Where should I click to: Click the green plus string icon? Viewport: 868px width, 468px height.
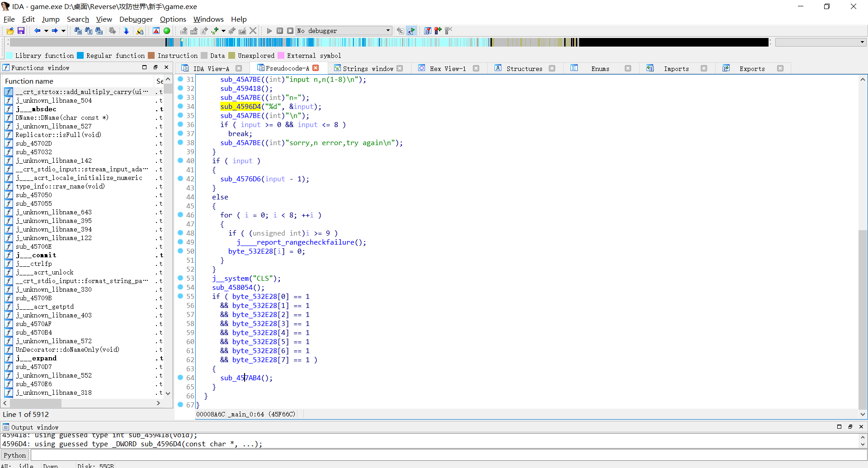[x=215, y=31]
